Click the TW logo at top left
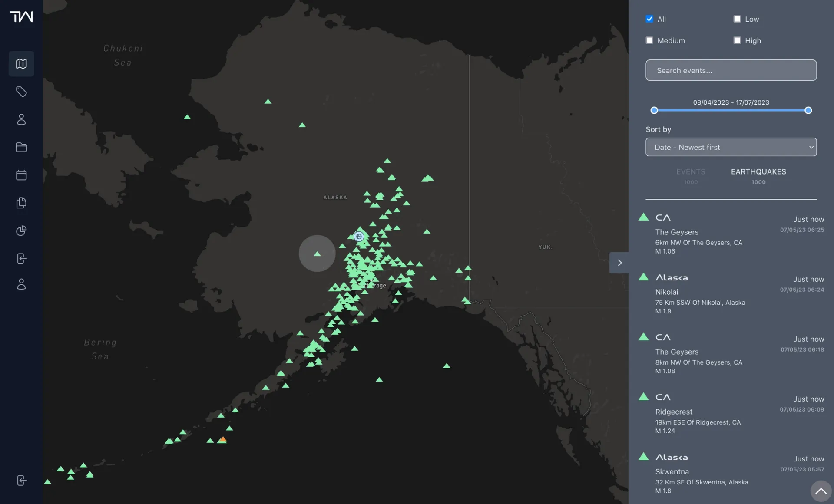The image size is (834, 504). click(21, 16)
